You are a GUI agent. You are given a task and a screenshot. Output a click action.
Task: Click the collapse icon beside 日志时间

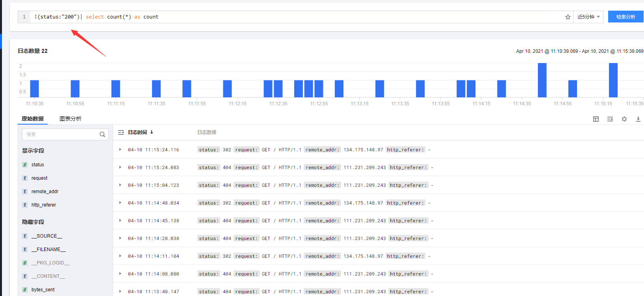(x=121, y=132)
